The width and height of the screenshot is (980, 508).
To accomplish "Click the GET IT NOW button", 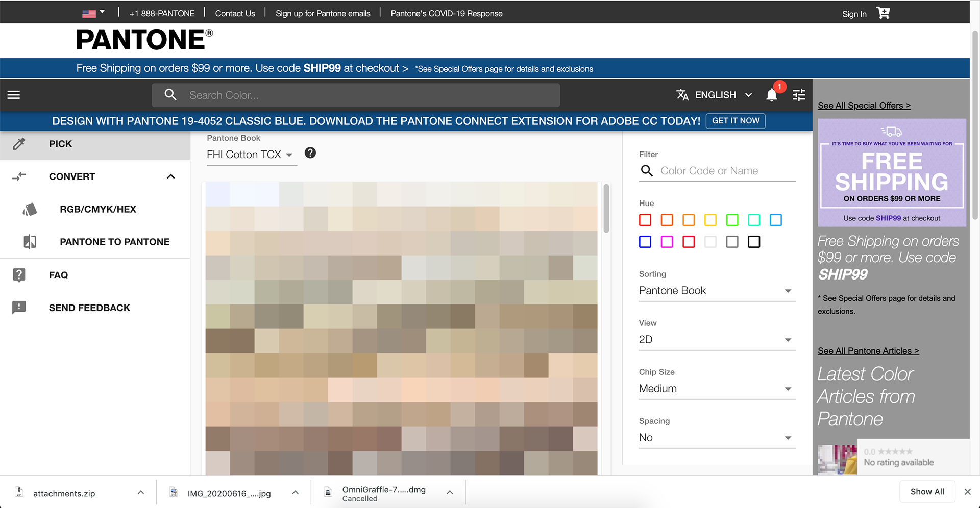I will (736, 121).
